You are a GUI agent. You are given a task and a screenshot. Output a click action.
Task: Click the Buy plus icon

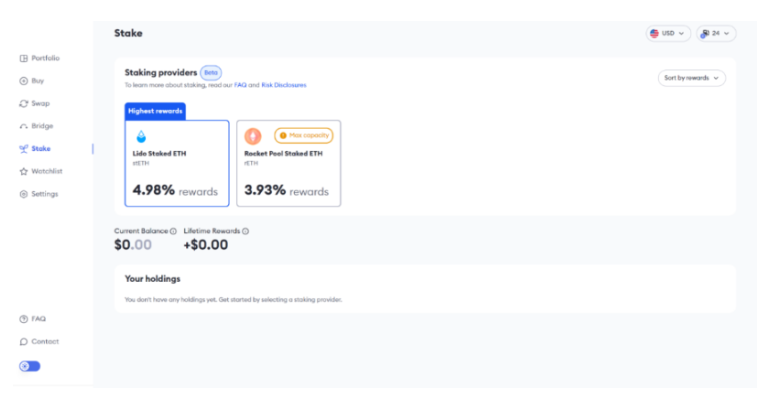[x=24, y=81]
